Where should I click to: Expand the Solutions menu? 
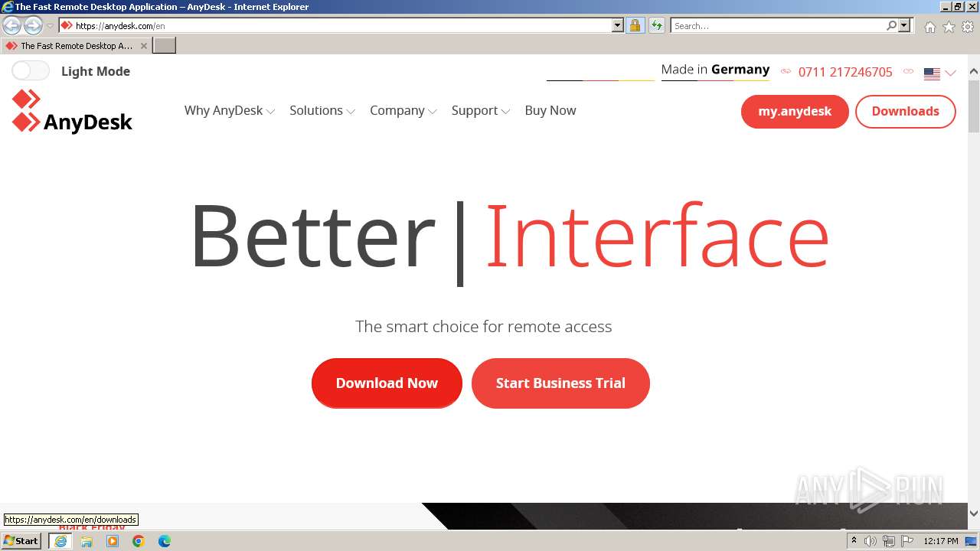[x=322, y=110]
